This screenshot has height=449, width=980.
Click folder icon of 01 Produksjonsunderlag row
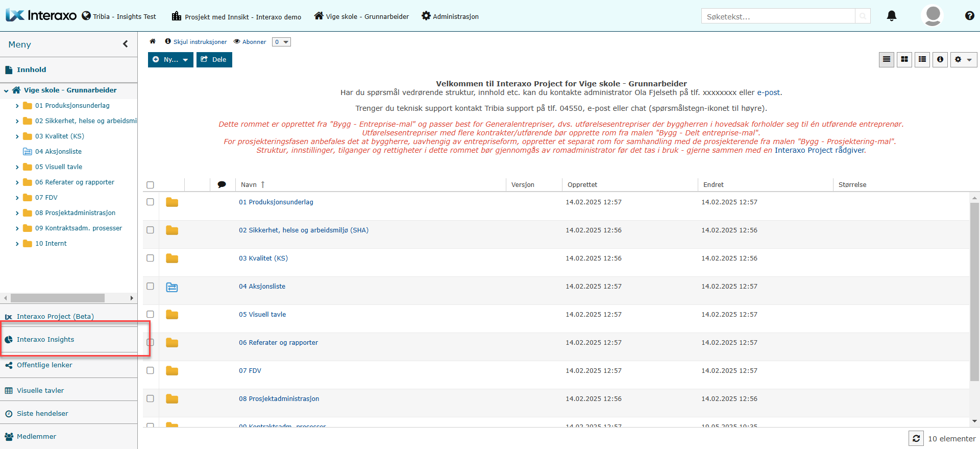pos(172,202)
